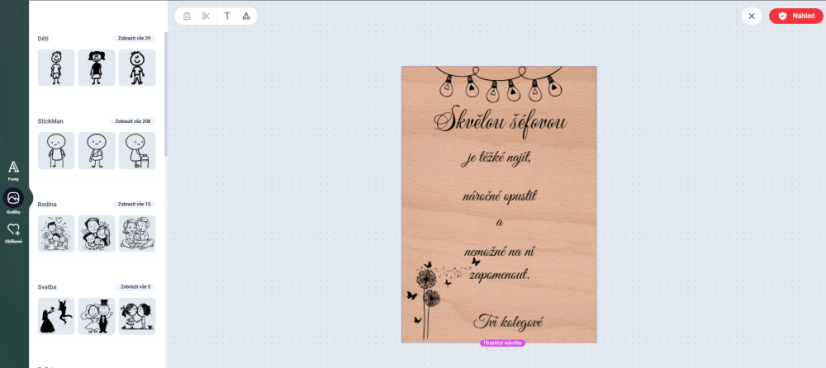Add the pigtail girl Děti graphic
Viewport: 826px width, 368px height.
96,67
